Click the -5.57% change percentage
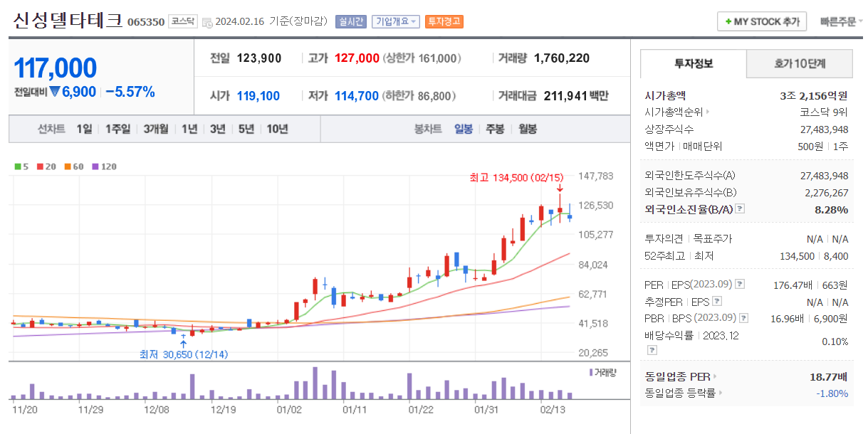868x434 pixels. coord(130,92)
